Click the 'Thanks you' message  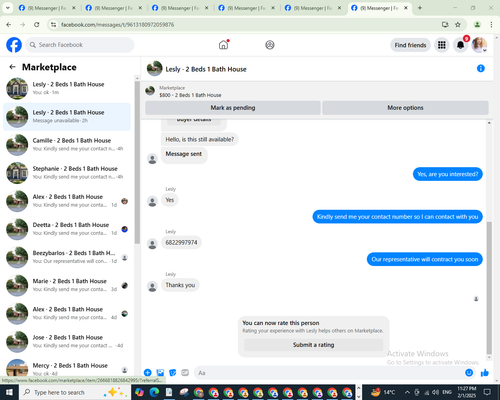click(x=180, y=285)
